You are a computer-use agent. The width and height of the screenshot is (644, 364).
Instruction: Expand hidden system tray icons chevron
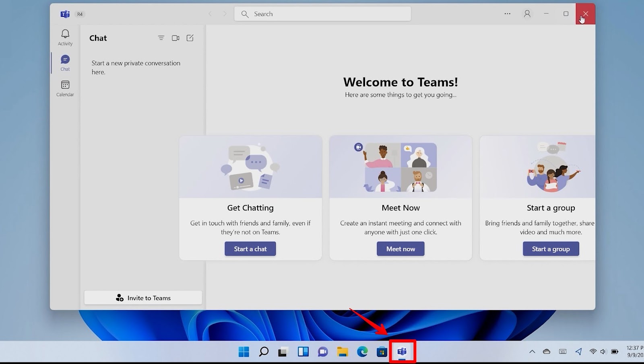click(532, 352)
